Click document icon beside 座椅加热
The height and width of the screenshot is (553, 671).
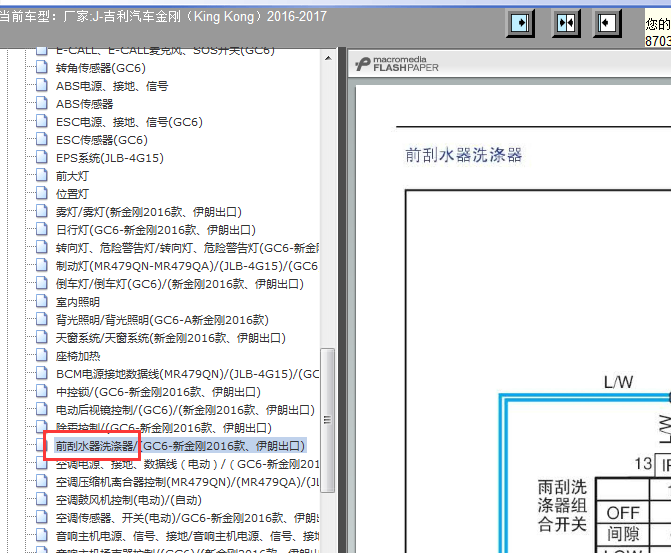[42, 355]
